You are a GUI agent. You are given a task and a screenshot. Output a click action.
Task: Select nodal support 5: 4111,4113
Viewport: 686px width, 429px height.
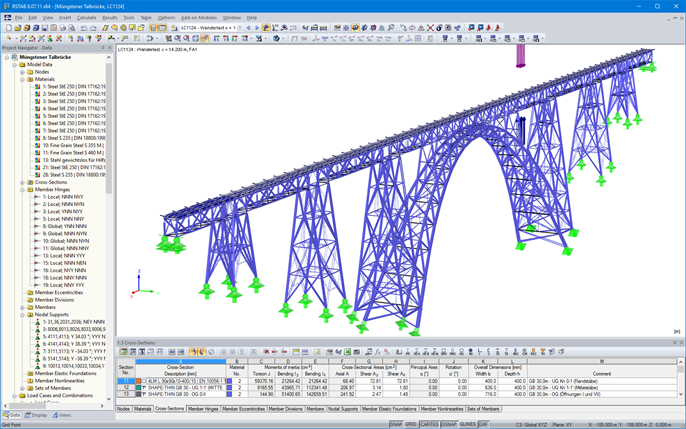coord(74,337)
